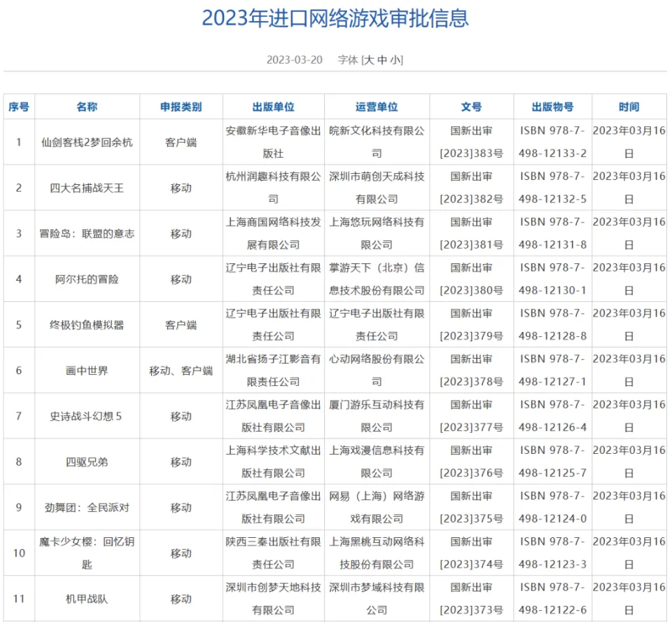Click the 出版物号 column header
Image resolution: width=672 pixels, height=622 pixels.
(552, 107)
